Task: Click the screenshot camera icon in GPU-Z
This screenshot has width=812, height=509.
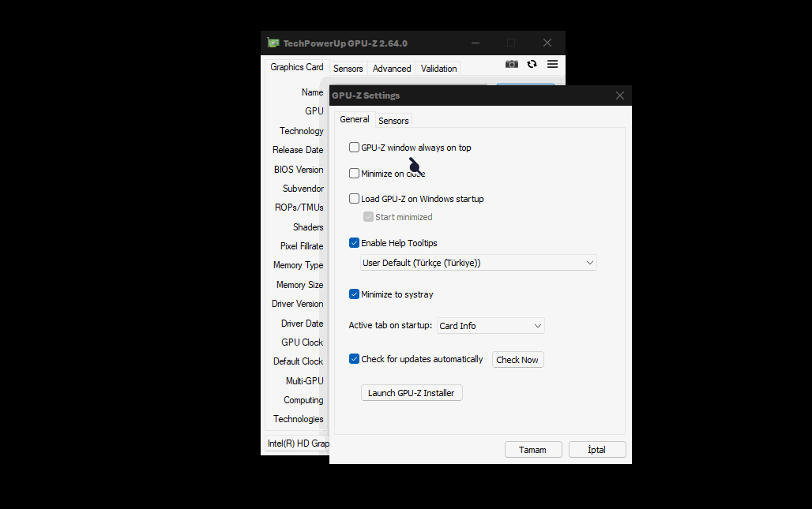Action: click(x=512, y=64)
